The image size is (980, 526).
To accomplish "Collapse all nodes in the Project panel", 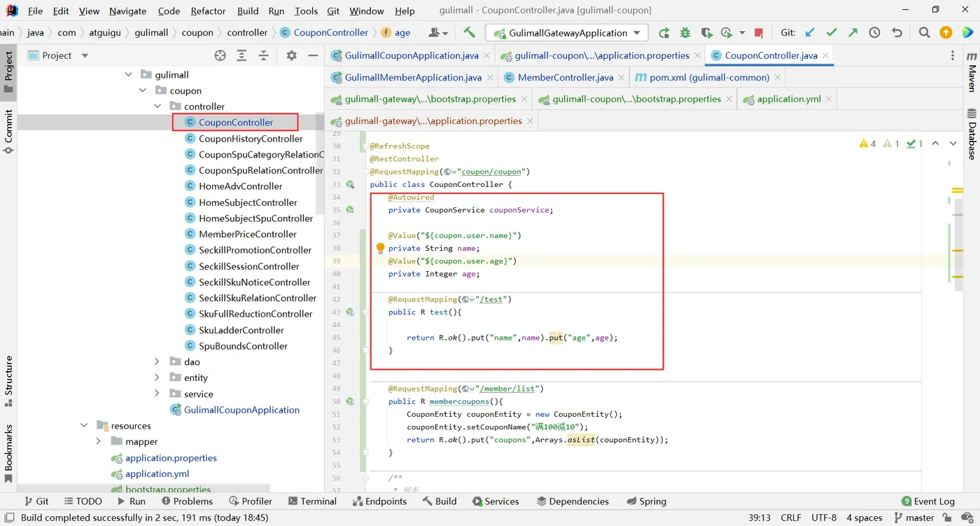I will [x=264, y=55].
